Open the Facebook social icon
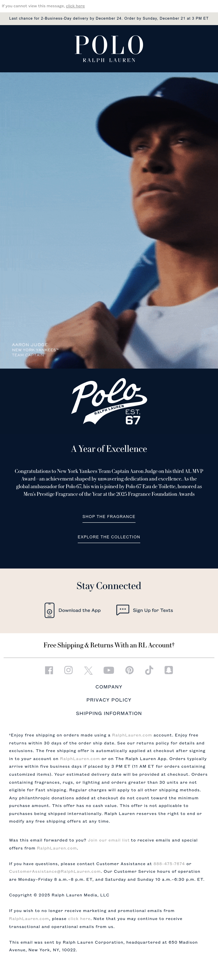This screenshot has width=218, height=980. point(49,670)
